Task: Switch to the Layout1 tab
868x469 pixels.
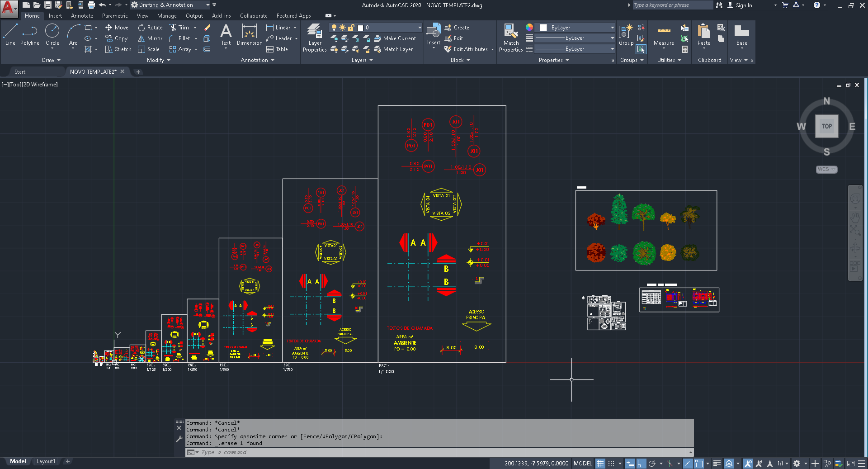Action: 46,461
